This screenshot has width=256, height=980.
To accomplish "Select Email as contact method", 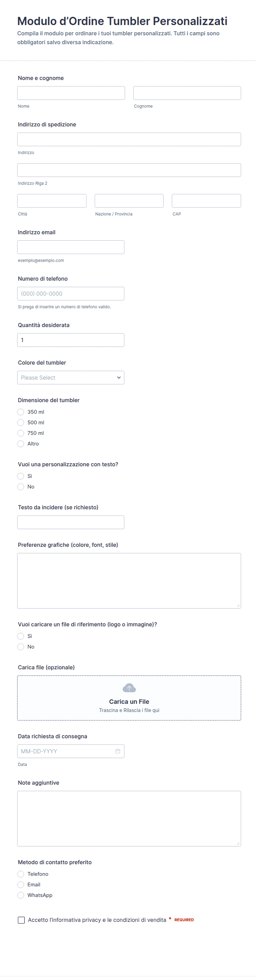I will 21,885.
